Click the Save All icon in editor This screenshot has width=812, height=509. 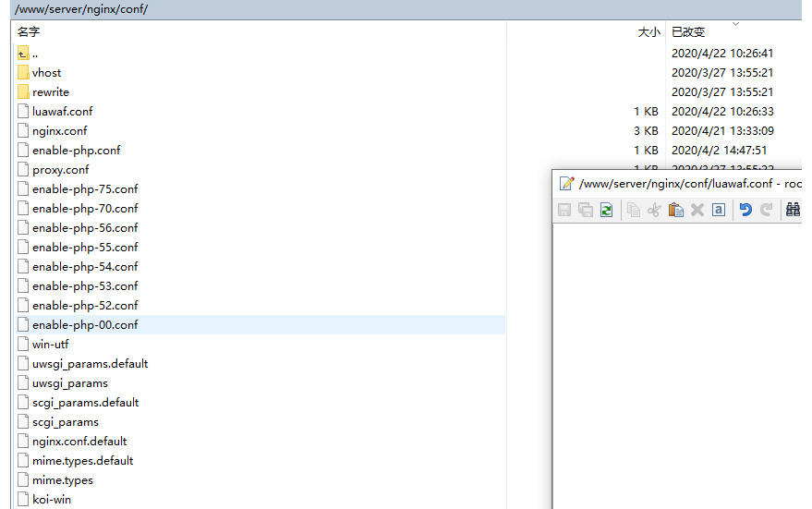click(586, 210)
